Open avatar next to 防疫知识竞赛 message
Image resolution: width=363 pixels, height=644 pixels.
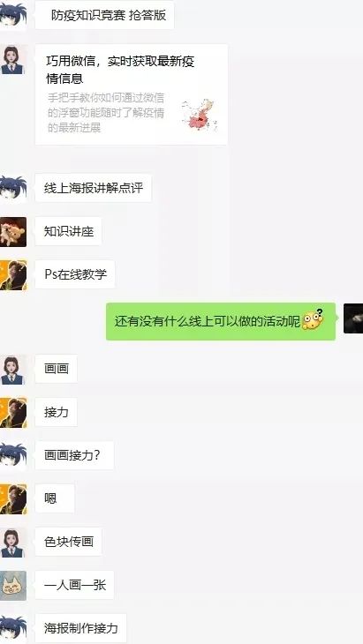[x=13, y=16]
